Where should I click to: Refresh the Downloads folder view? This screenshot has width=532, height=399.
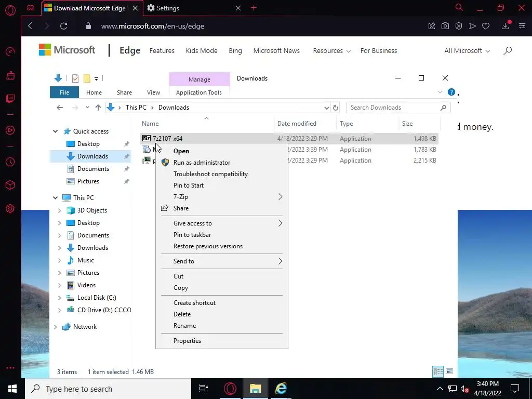(336, 108)
